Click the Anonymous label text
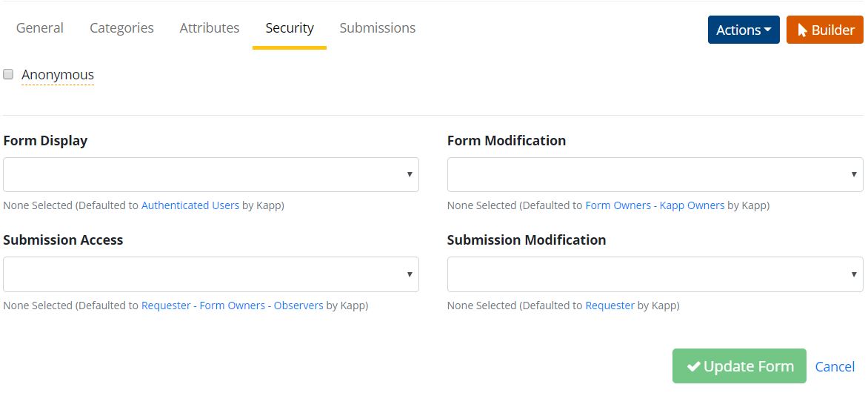Image resolution: width=868 pixels, height=393 pixels. click(58, 75)
